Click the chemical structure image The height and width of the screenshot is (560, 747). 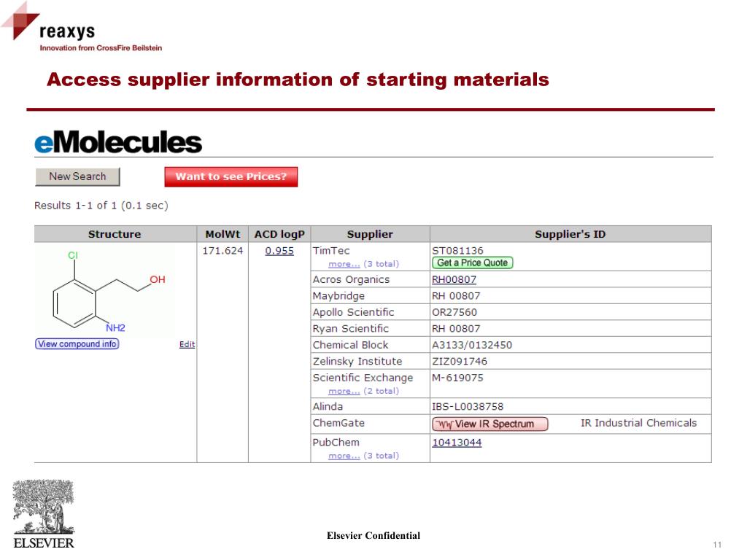[x=105, y=290]
